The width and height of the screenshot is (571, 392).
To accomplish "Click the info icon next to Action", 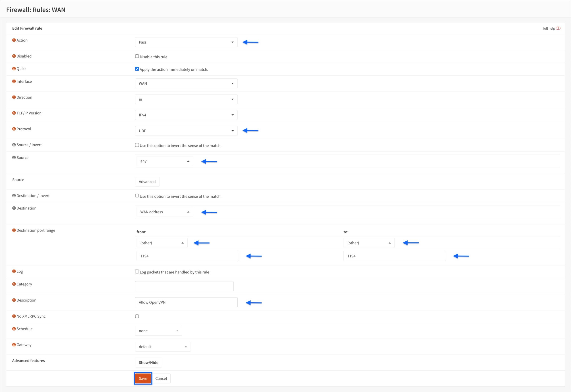I will point(14,40).
